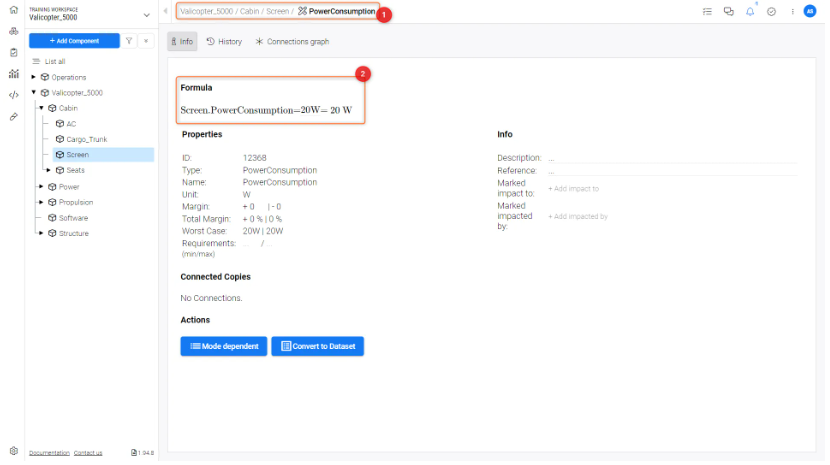Screen dimensions: 830x465
Task: Expand the Structure tree node
Action: [x=41, y=235]
